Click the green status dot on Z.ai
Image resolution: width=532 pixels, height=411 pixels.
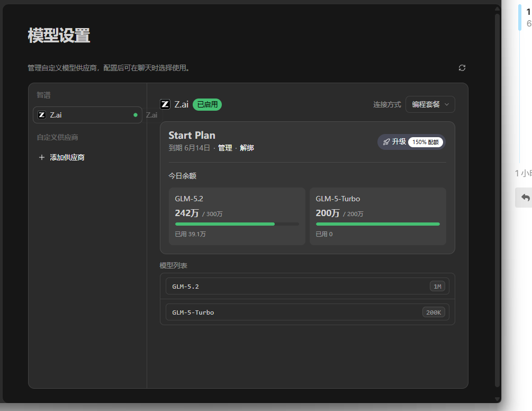point(136,115)
